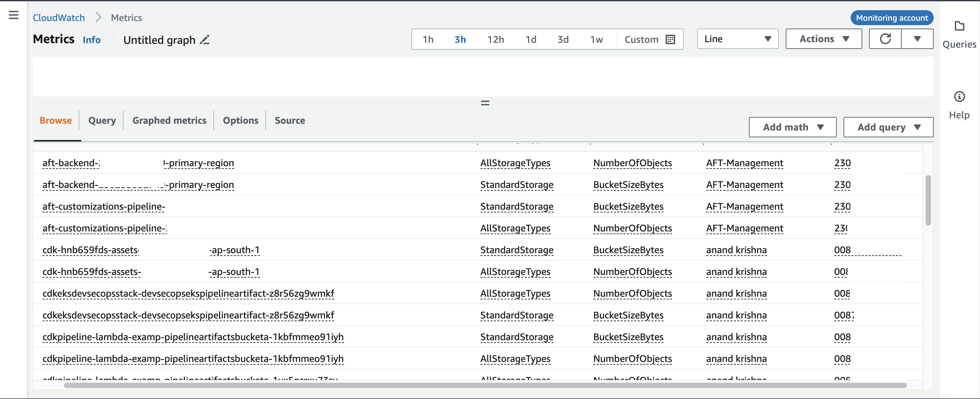Expand the Add query dropdown

(888, 127)
